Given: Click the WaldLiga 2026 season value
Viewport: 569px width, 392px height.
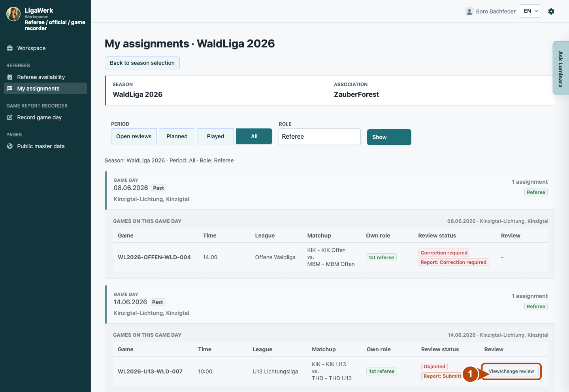Looking at the screenshot, I should tap(138, 94).
